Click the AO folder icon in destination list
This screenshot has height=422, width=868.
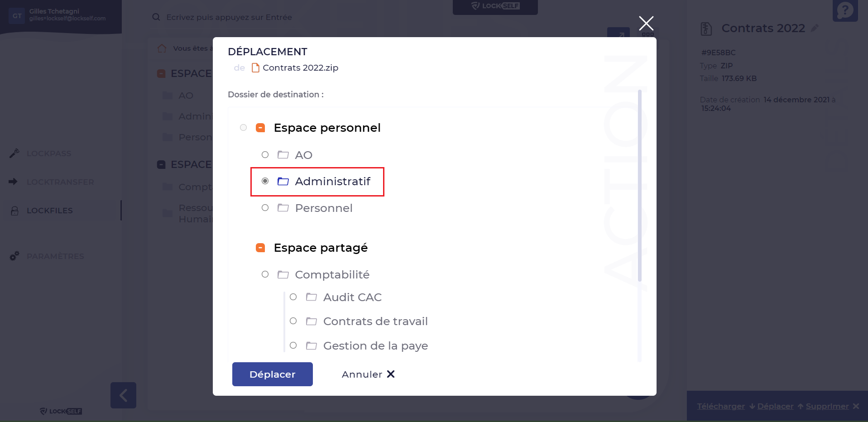(283, 155)
